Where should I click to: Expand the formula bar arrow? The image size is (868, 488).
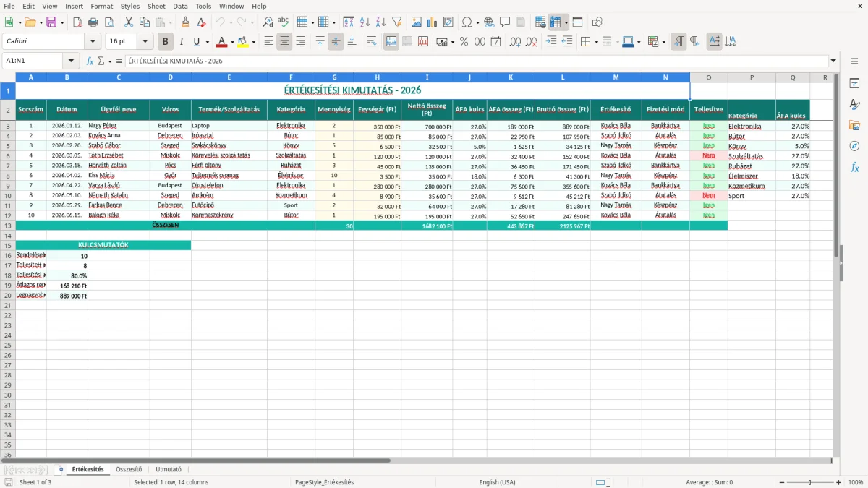point(833,61)
